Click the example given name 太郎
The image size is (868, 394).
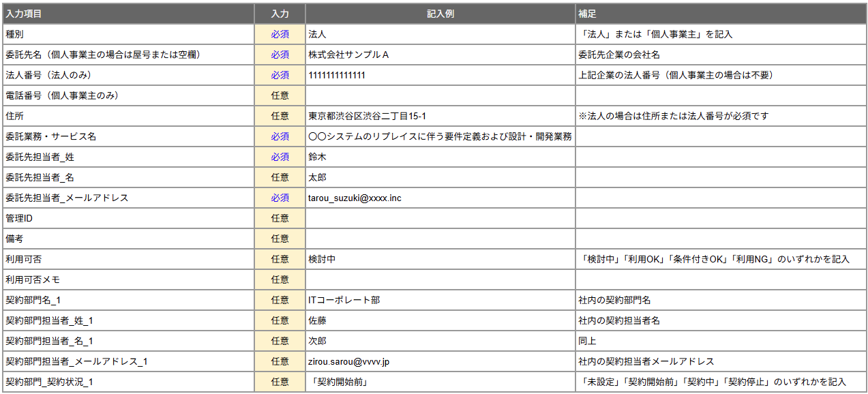point(317,177)
